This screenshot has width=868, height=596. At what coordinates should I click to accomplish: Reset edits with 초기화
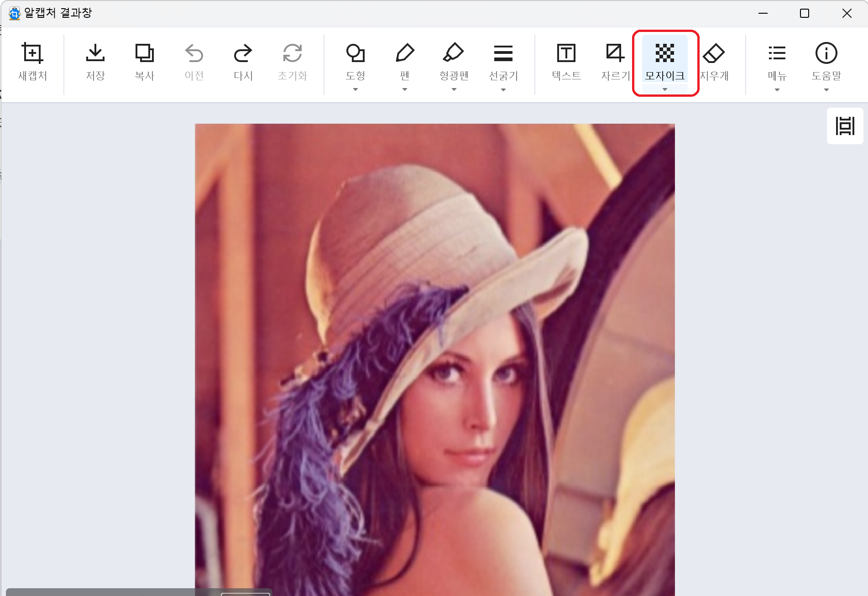point(293,62)
